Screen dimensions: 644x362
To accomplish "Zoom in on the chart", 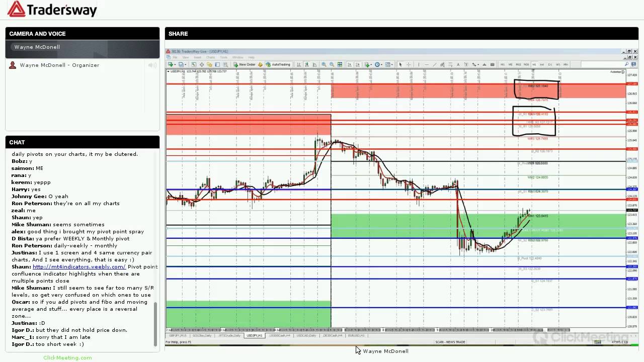I will pyautogui.click(x=324, y=64).
